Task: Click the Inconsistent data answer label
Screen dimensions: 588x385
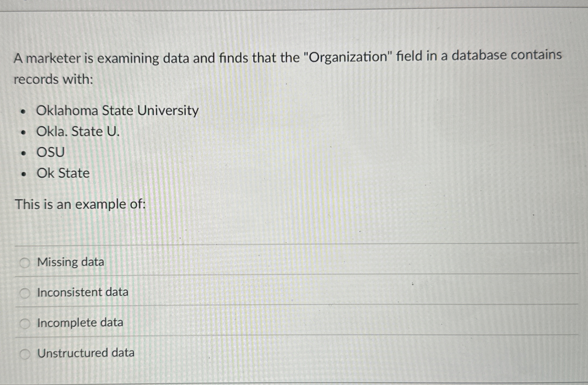Action: pos(83,292)
